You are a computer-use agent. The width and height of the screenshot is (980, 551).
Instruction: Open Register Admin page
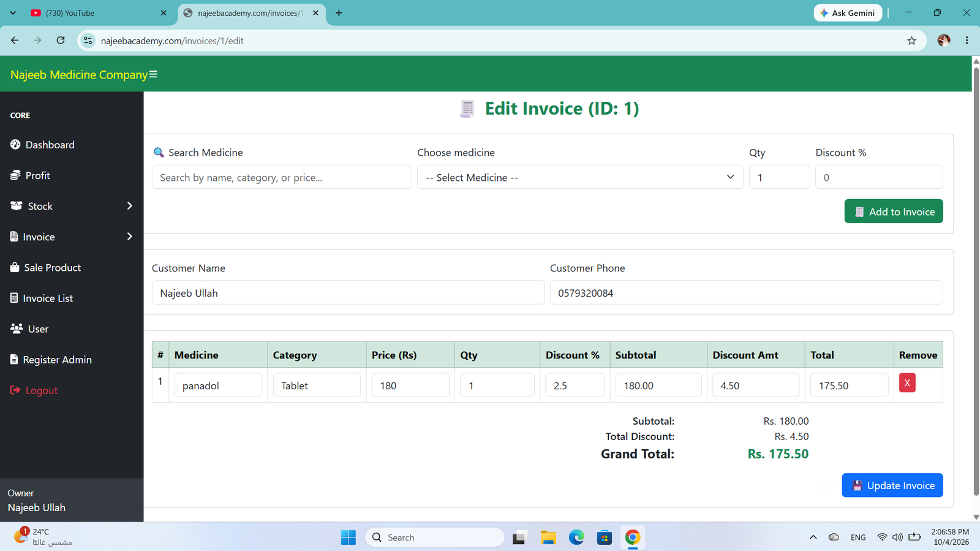pyautogui.click(x=51, y=359)
